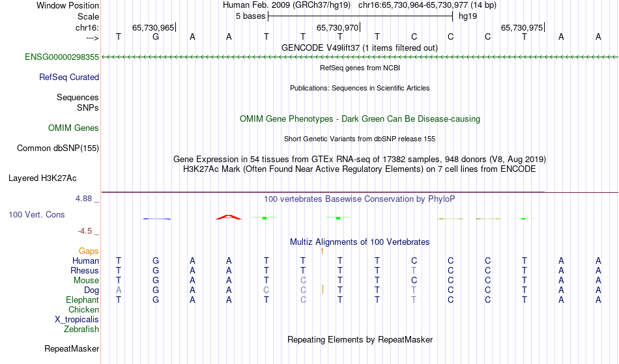Click Short Genetic Variants from dbSNP title
This screenshot has width=619, height=364.
pyautogui.click(x=360, y=139)
